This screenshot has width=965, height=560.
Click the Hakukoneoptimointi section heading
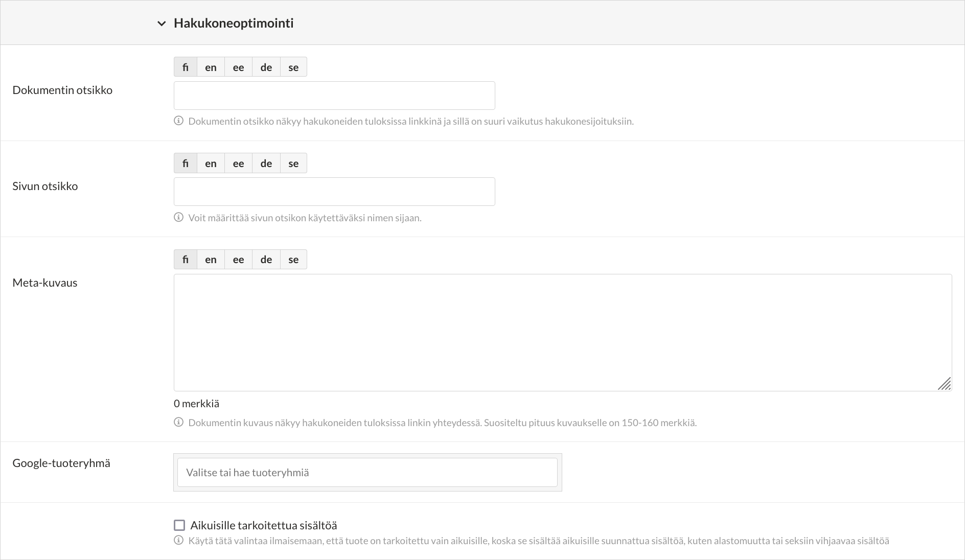point(234,23)
